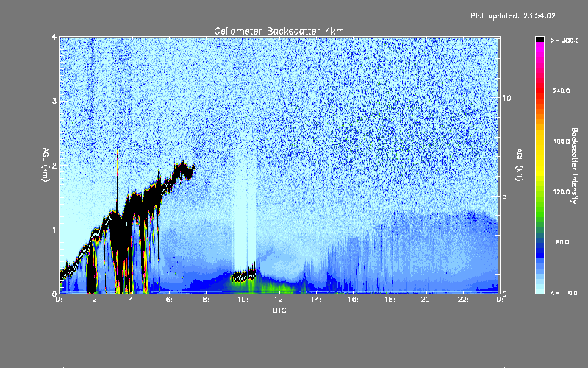The height and width of the screenshot is (368, 588).
Task: Click the "10:" UTC hour tick label
Action: click(243, 300)
